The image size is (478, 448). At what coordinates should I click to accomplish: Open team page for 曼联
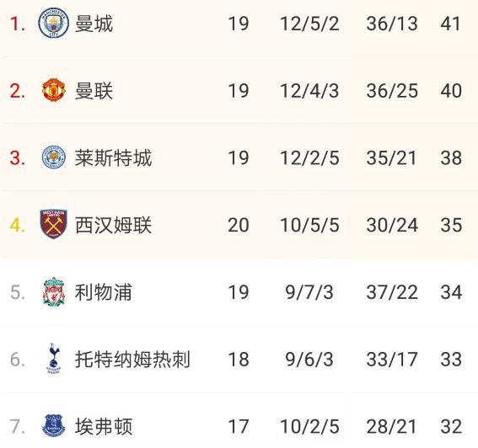tap(94, 91)
